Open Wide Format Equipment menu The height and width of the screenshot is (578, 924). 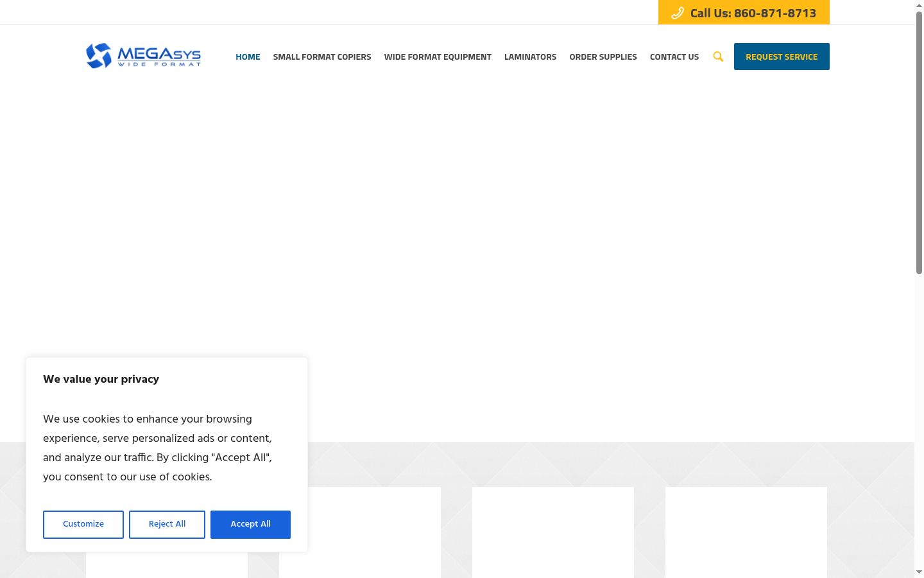point(438,57)
